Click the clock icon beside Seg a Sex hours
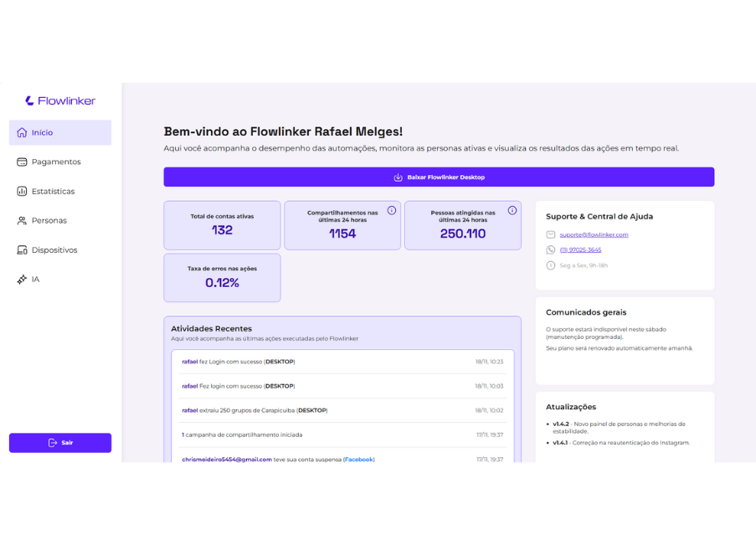This screenshot has width=756, height=545. [x=551, y=265]
